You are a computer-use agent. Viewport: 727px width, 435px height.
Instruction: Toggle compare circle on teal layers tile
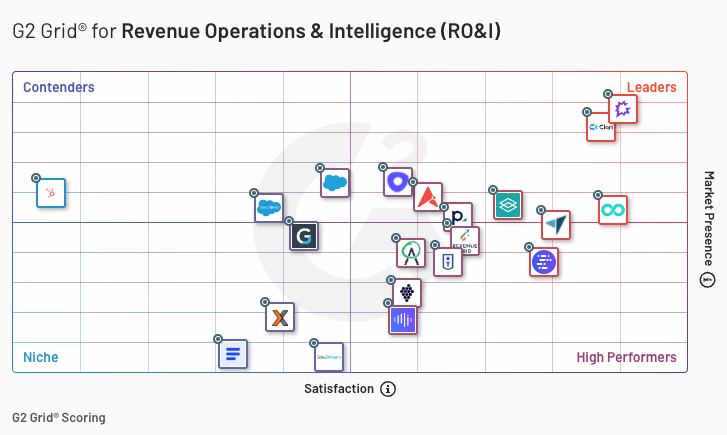click(493, 190)
